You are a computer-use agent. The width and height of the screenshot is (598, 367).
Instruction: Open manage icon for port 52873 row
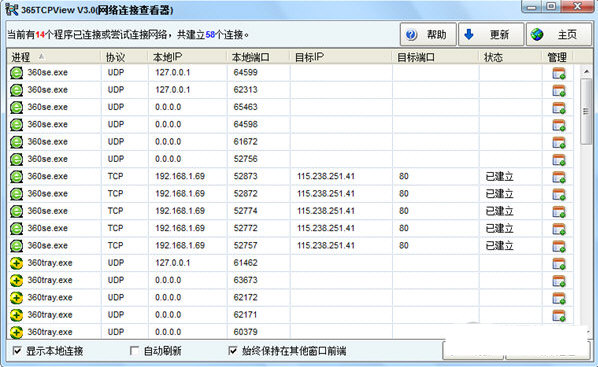pyautogui.click(x=559, y=177)
